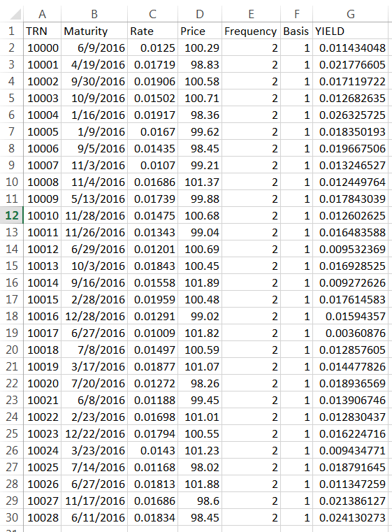Select rate cell 0.01201
This screenshot has width=392, height=532.
(x=152, y=249)
